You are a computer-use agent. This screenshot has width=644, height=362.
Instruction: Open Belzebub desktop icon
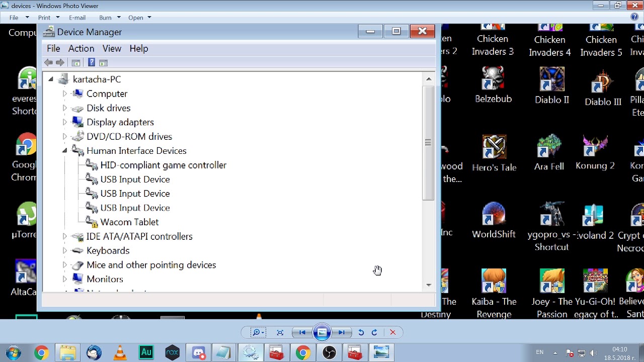click(493, 85)
